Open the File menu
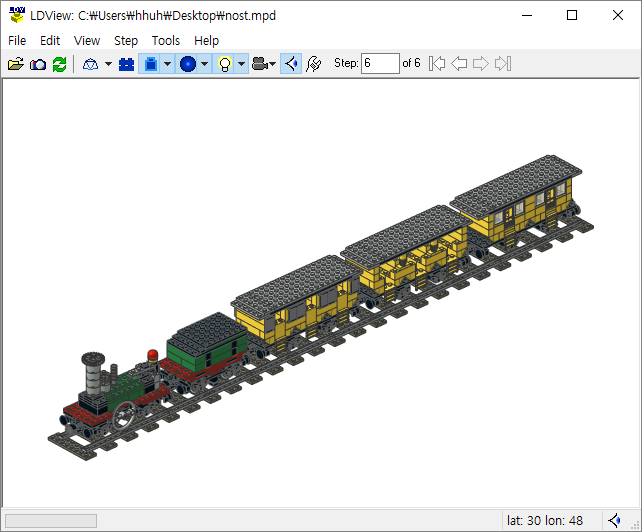The image size is (642, 532). [x=17, y=41]
